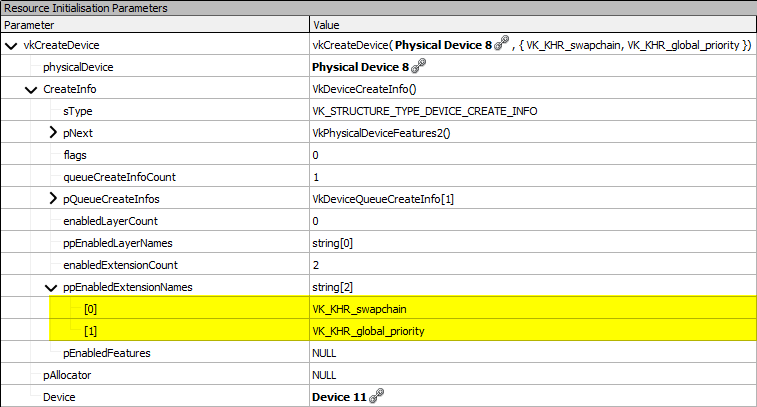Expand the pNext entry
Image resolution: width=757 pixels, height=407 pixels.
click(53, 133)
